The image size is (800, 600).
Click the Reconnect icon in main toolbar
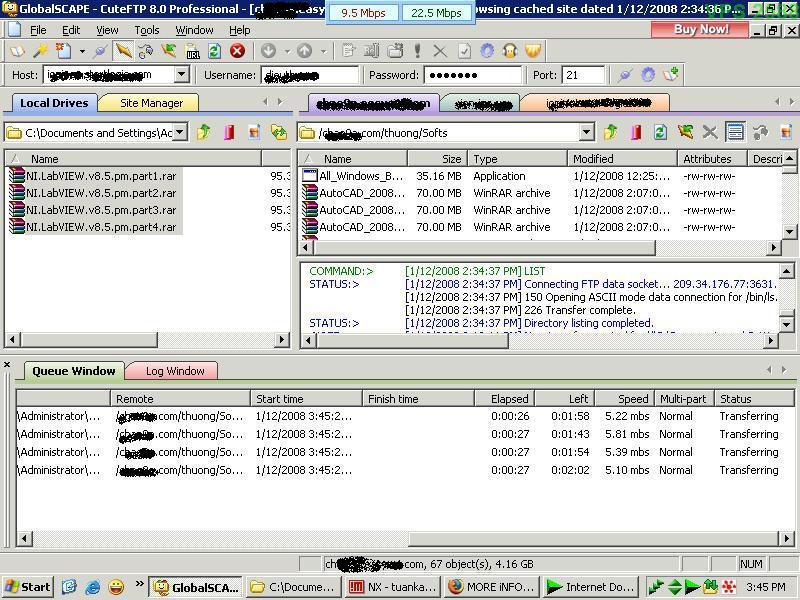tap(146, 51)
